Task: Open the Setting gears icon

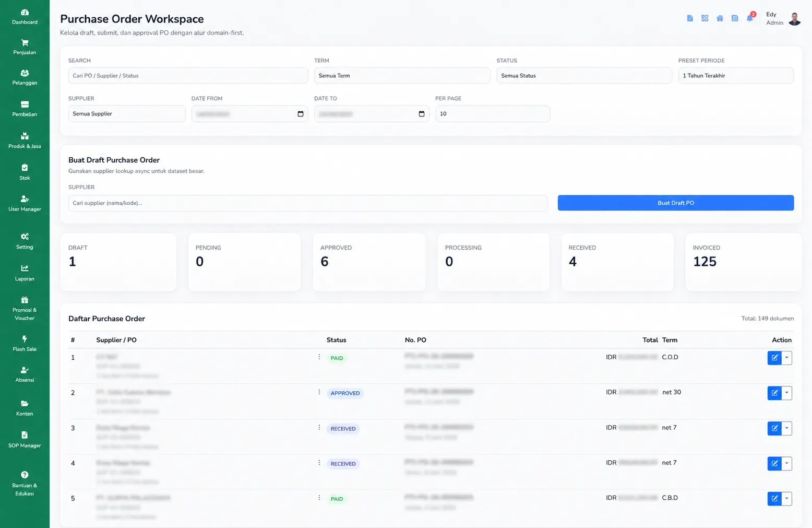Action: (25, 237)
